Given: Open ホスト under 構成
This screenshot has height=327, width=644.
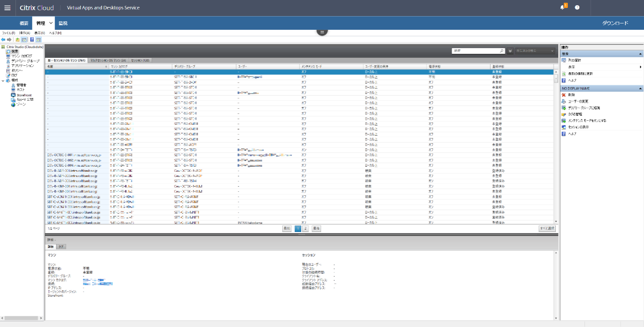Looking at the screenshot, I should click(x=21, y=89).
